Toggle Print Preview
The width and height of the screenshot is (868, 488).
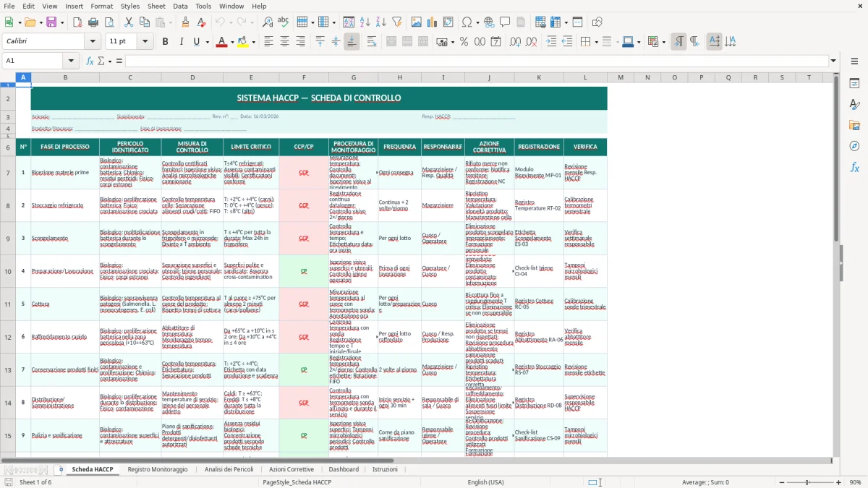point(109,22)
